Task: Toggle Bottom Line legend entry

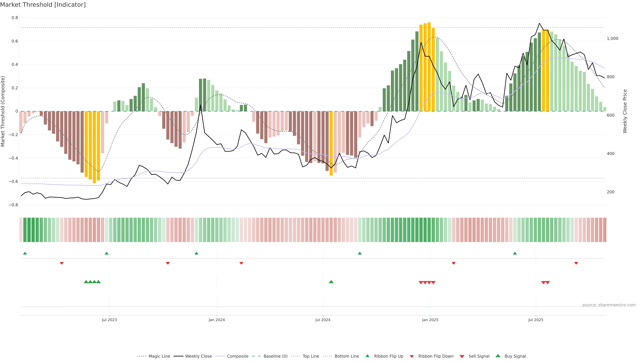Action: (346, 356)
